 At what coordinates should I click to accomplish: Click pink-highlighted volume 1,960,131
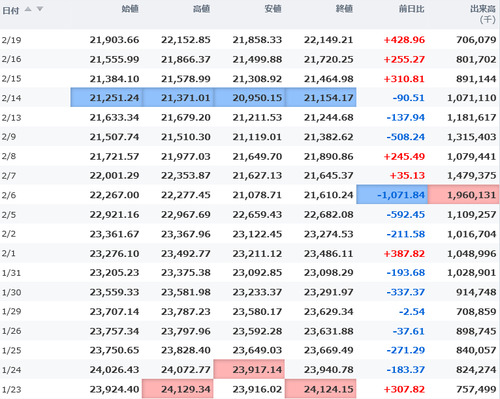coord(464,195)
